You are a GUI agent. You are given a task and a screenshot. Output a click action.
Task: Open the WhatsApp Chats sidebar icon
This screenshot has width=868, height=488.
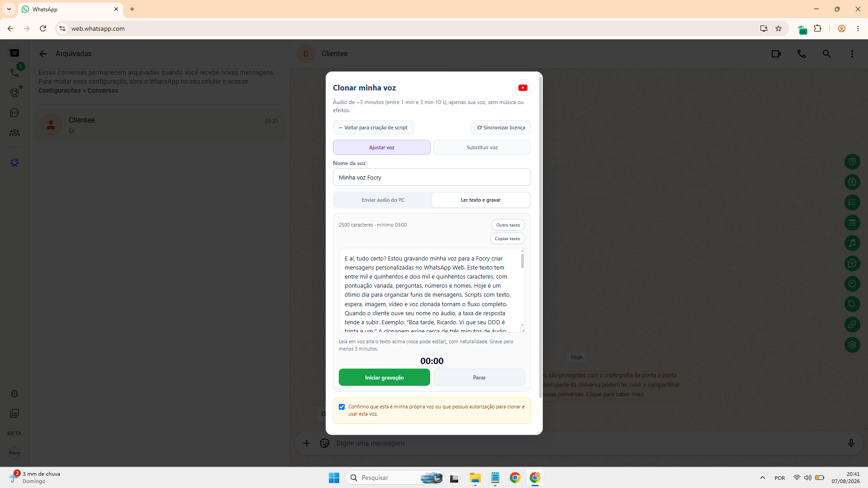coord(14,53)
